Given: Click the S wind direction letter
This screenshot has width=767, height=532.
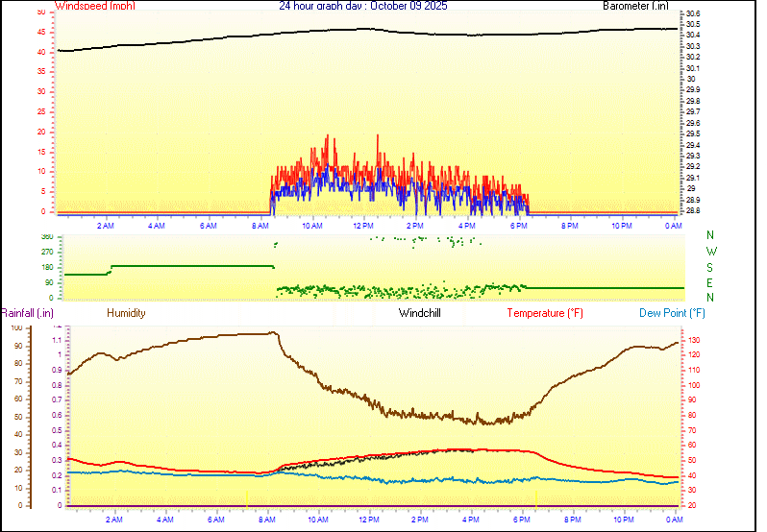Looking at the screenshot, I should (x=710, y=267).
